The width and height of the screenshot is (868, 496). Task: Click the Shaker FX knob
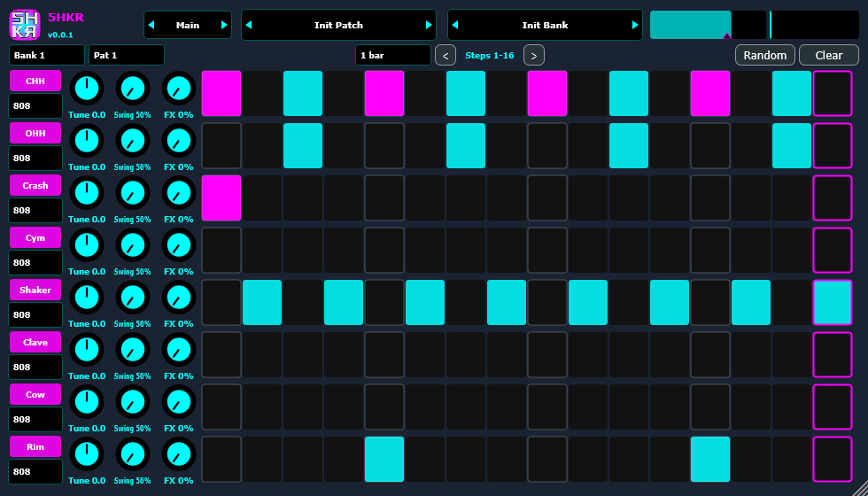click(x=178, y=298)
